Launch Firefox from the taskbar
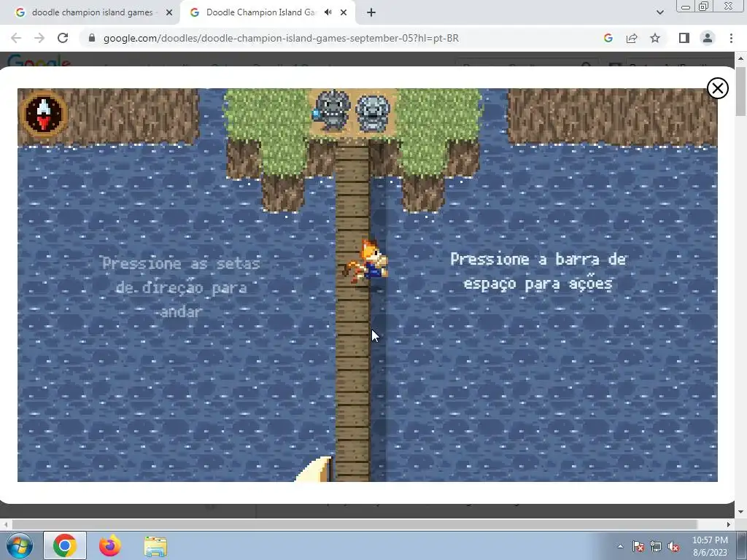The width and height of the screenshot is (747, 560). coord(110,545)
